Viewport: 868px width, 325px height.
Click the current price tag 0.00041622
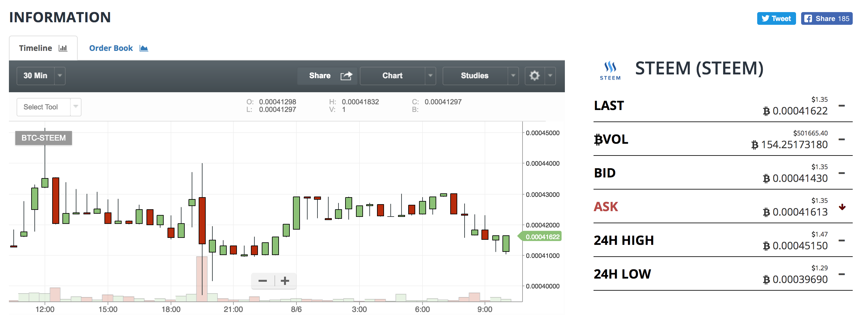click(540, 237)
